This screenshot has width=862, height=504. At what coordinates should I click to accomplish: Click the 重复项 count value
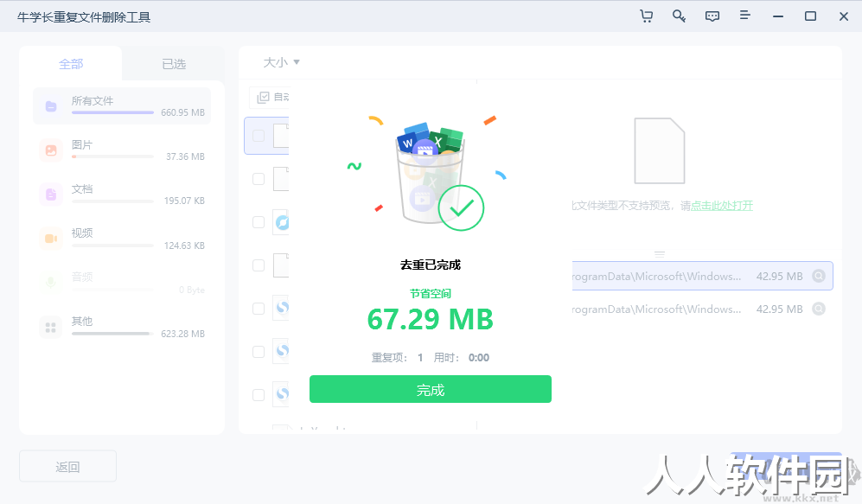(420, 358)
